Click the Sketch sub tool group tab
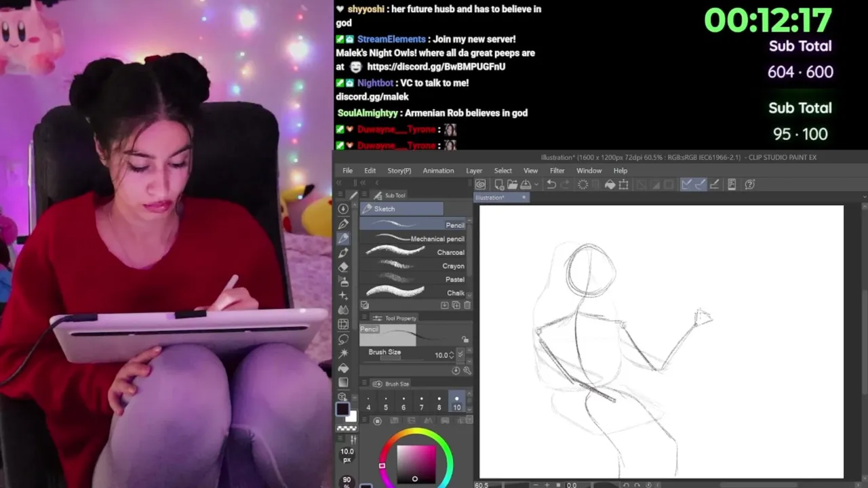Viewport: 868px width, 488px height. pyautogui.click(x=401, y=209)
